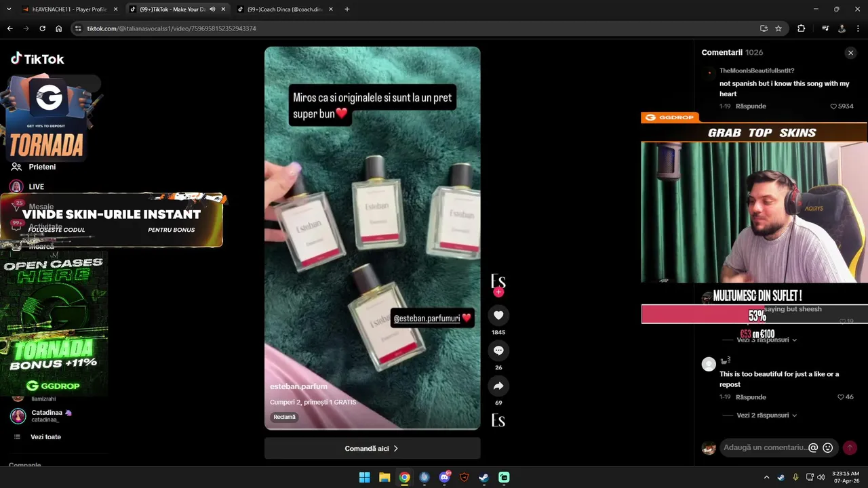Image resolution: width=868 pixels, height=488 pixels.
Task: Bookmark this page with the star
Action: (778, 28)
